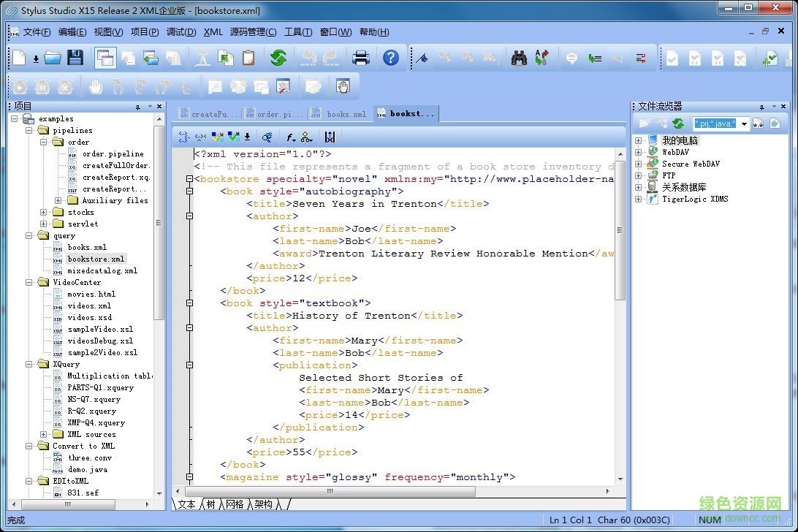Open the XML menu
Viewport: 798px width, 532px height.
coord(213,32)
